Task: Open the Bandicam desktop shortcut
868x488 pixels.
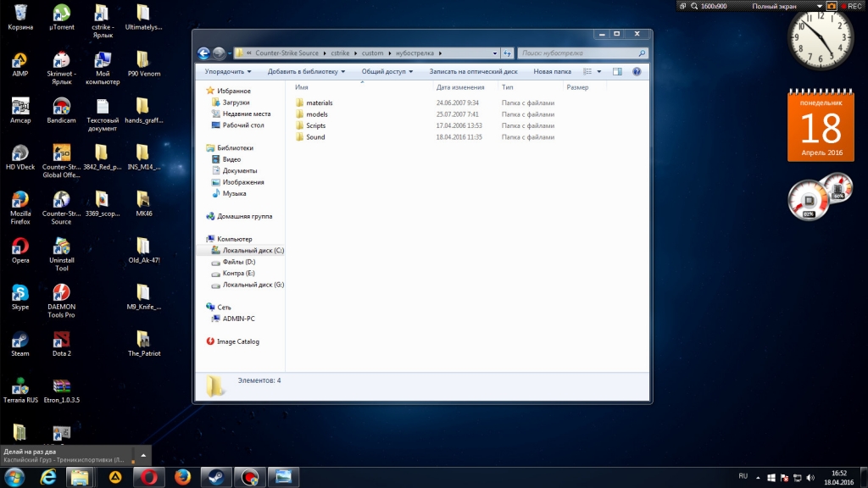Action: pos(61,107)
